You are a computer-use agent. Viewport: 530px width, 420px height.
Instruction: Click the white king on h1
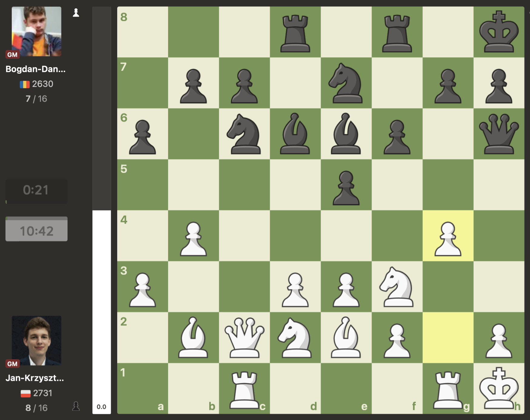(x=499, y=388)
